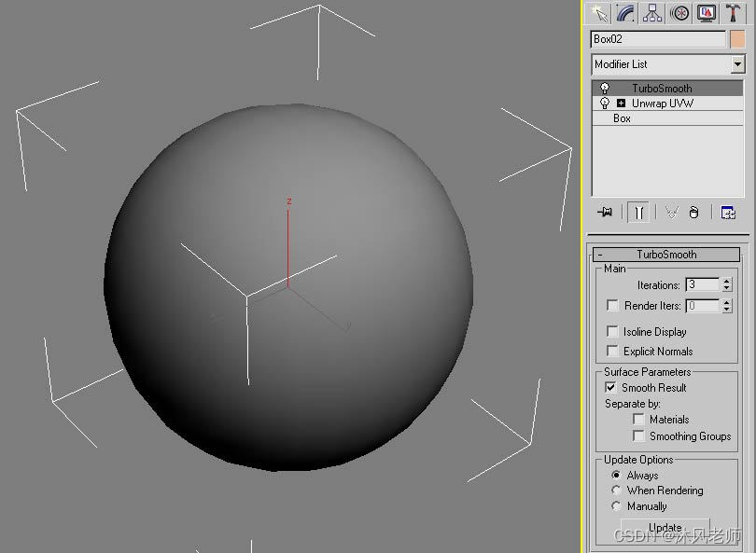Screen dimensions: 756x553
Task: Enable Explicit Normals checkbox
Action: (x=612, y=351)
